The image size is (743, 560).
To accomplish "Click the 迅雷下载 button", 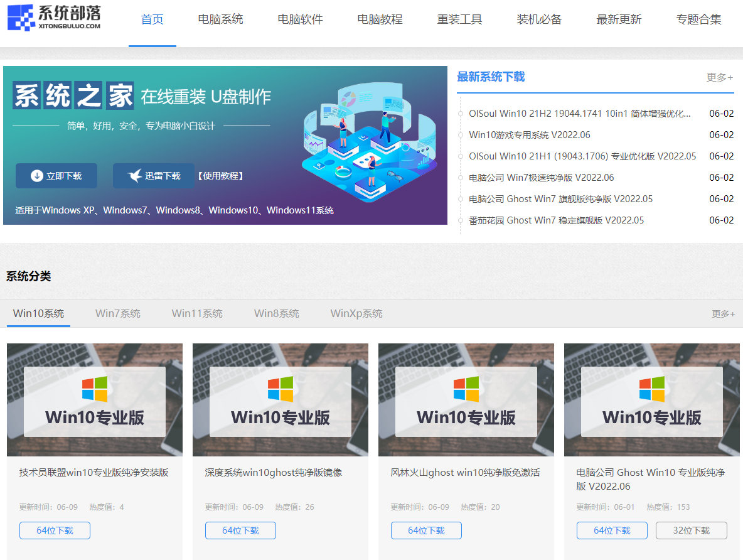I will pyautogui.click(x=154, y=176).
